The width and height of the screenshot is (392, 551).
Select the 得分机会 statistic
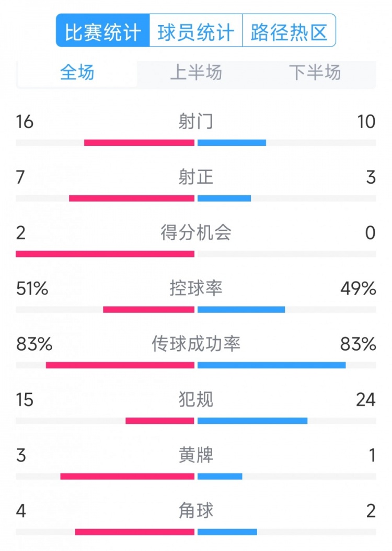click(196, 233)
